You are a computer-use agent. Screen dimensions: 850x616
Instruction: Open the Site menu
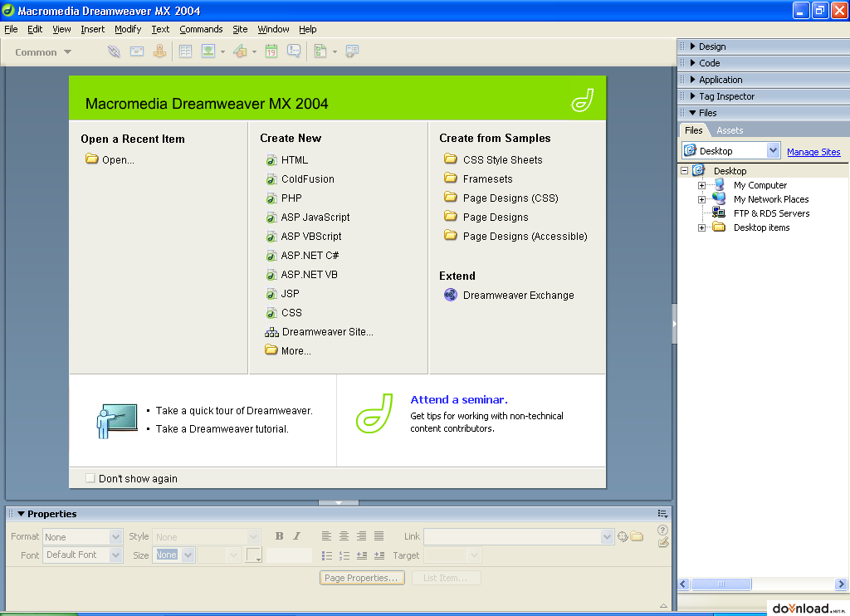(x=240, y=29)
